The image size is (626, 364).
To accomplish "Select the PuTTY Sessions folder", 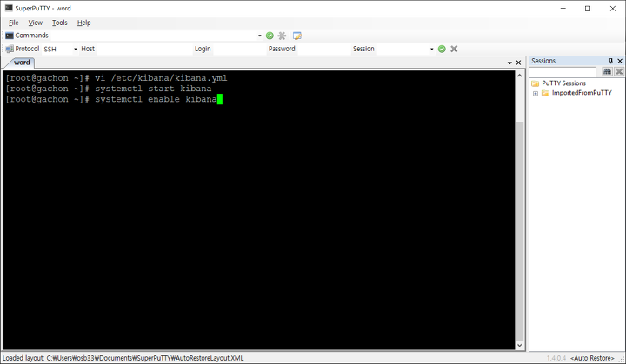I will 563,83.
